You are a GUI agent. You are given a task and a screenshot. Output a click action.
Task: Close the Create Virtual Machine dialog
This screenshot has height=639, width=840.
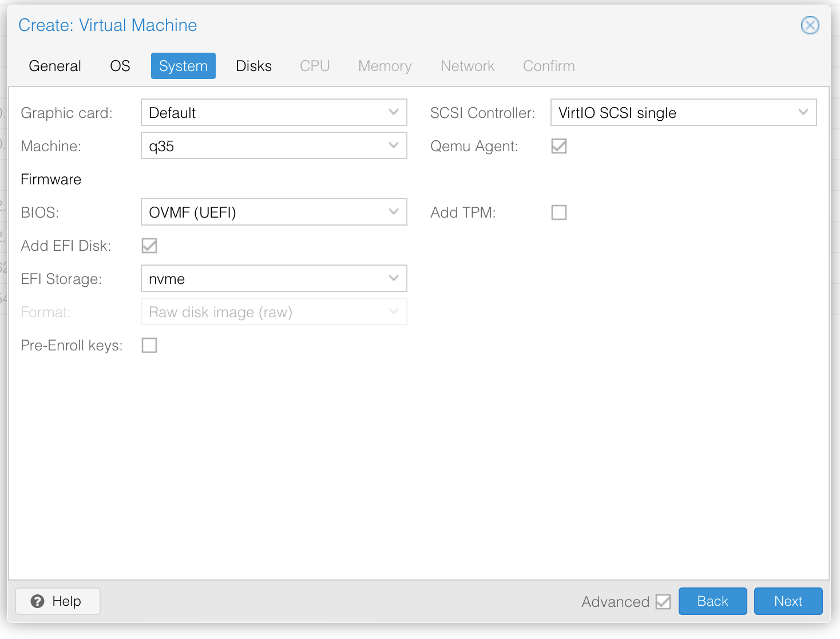tap(810, 25)
